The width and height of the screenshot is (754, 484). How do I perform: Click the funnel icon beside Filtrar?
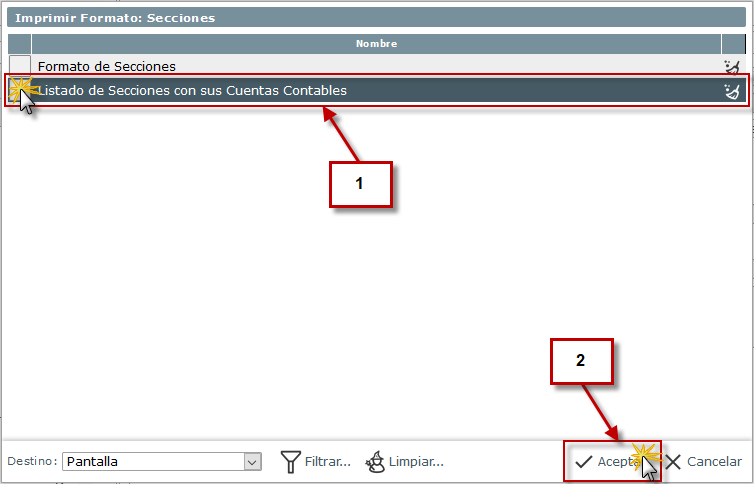[290, 462]
